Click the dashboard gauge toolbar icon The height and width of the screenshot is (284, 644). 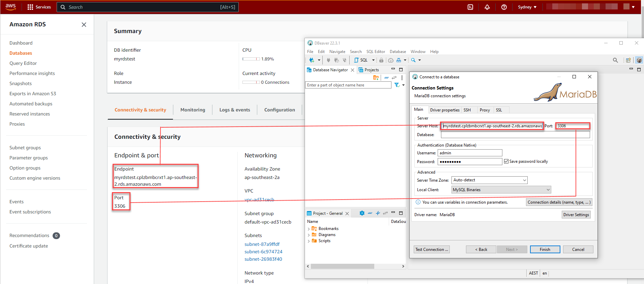pos(390,60)
